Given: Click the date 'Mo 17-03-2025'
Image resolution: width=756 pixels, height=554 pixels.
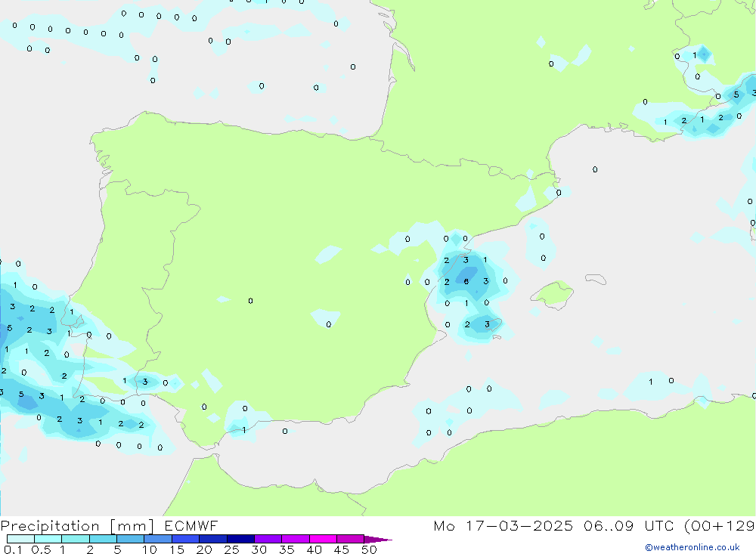Looking at the screenshot, I should coord(503,525).
